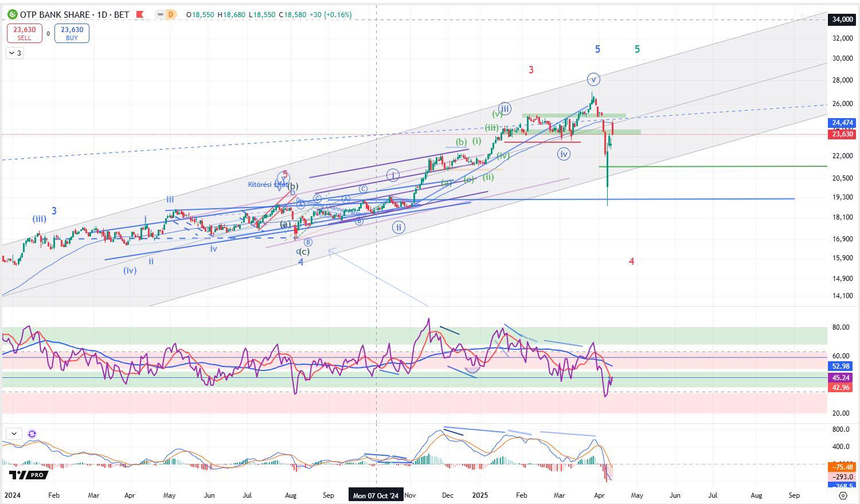
Task: Click the close value C18,580
Action: pos(292,14)
